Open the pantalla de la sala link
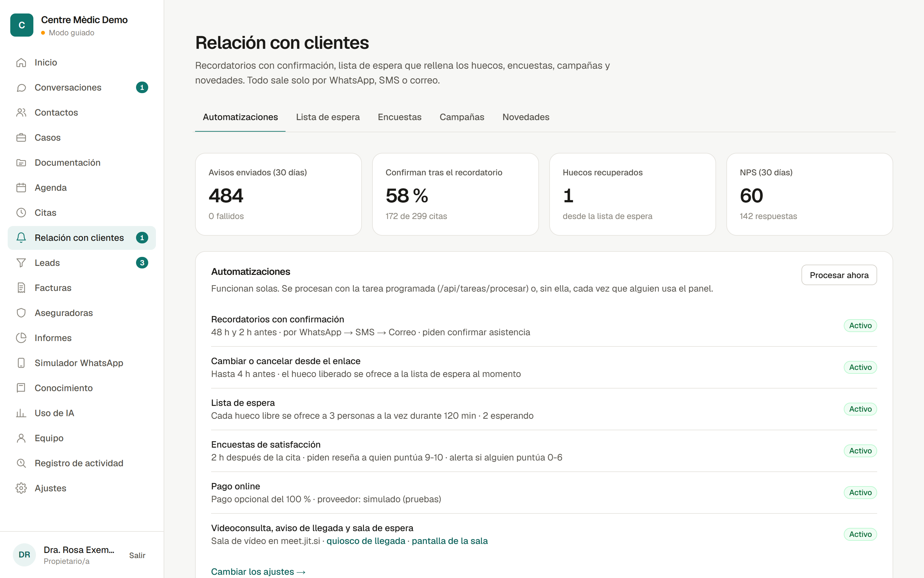 pos(450,541)
